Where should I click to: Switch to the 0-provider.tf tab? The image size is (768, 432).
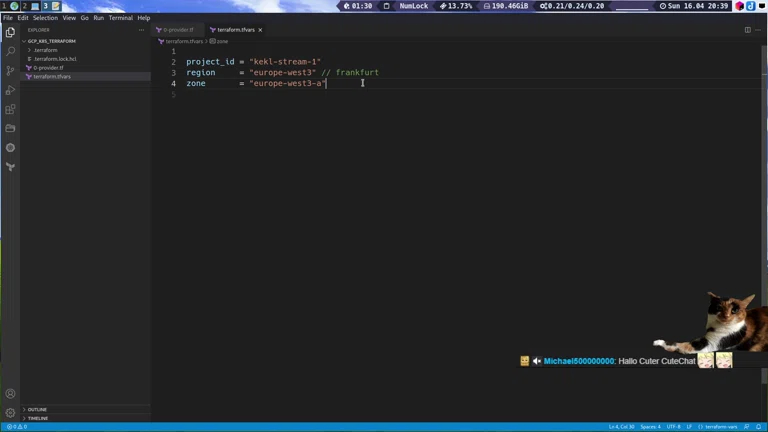point(178,30)
